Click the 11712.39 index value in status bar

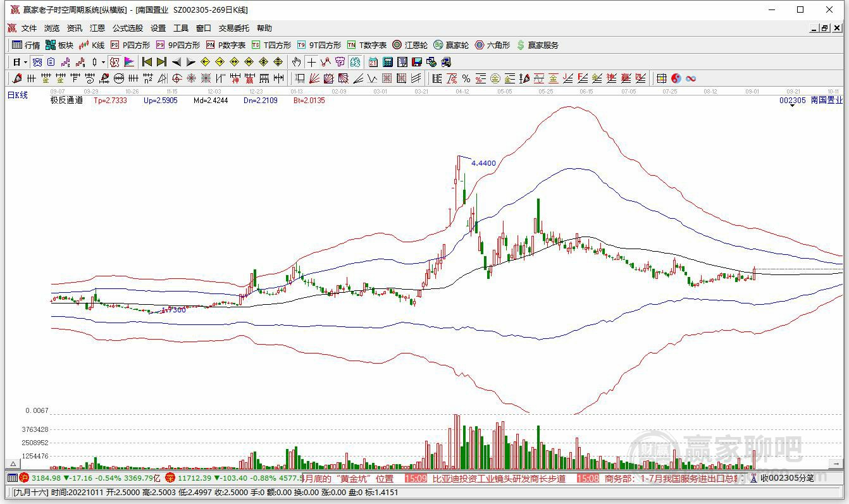(x=194, y=478)
